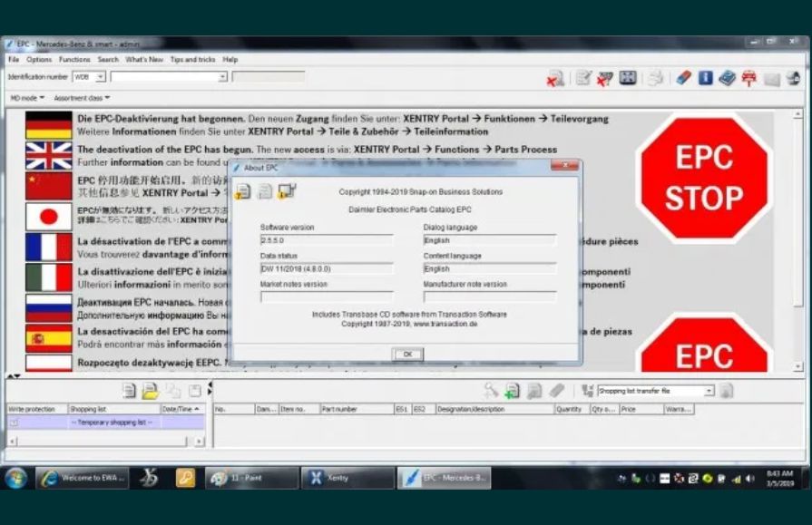This screenshot has width=812, height=525.
Task: Click OK in About EPC dialog
Action: pyautogui.click(x=407, y=355)
